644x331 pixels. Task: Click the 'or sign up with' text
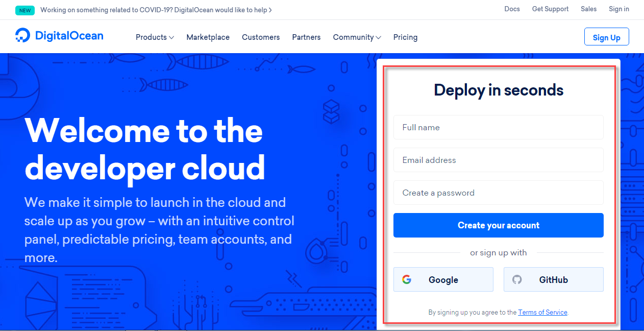click(x=498, y=252)
